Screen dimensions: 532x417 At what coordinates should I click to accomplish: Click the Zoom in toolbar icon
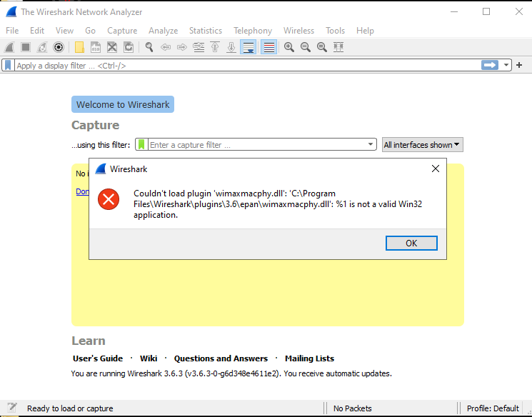pyautogui.click(x=289, y=47)
